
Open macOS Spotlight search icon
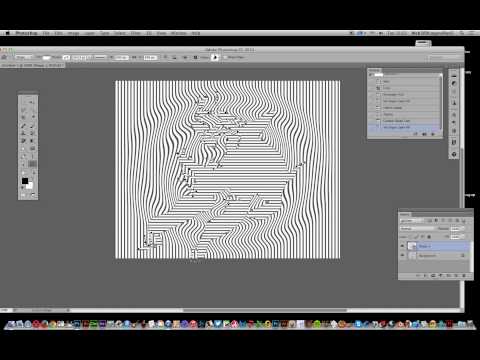coord(462,33)
